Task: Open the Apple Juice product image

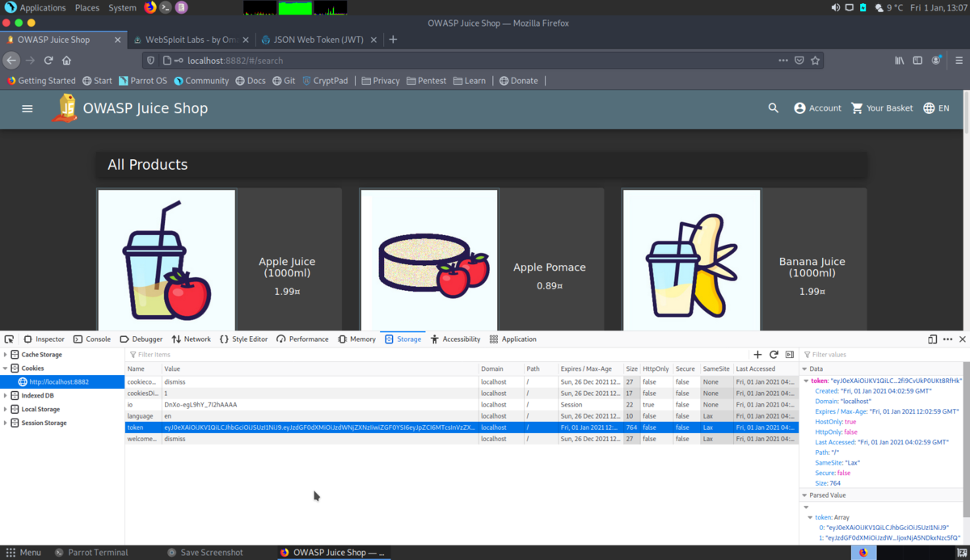Action: click(167, 259)
